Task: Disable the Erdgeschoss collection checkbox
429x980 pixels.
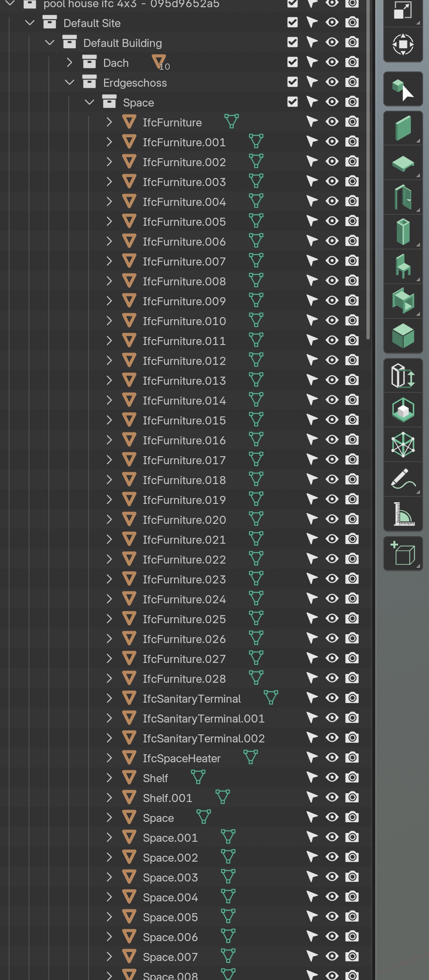Action: pos(292,82)
